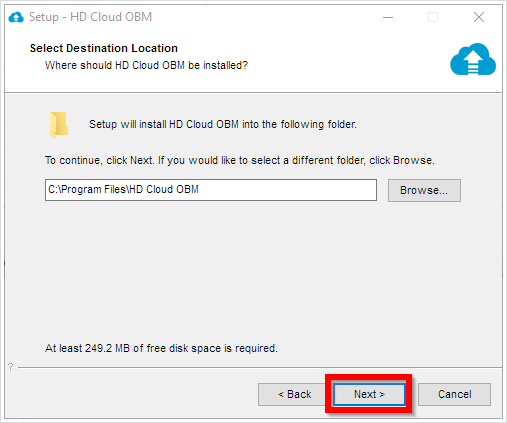This screenshot has width=507, height=423.
Task: Click the free disk space requirement text
Action: [161, 348]
